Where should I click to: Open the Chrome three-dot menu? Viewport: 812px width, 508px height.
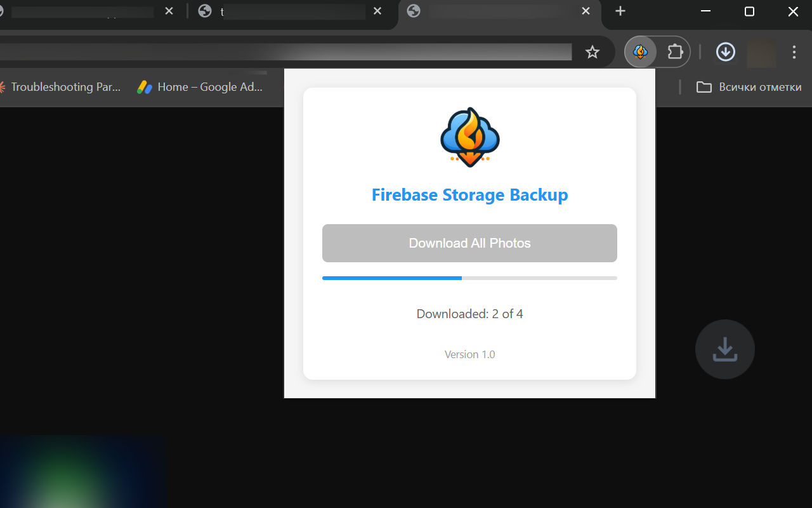794,52
